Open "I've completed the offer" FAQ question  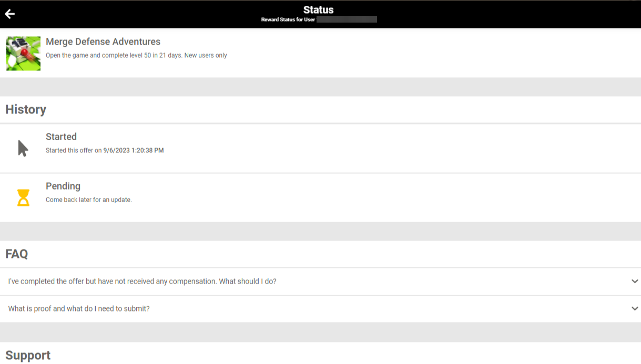pyautogui.click(x=142, y=282)
